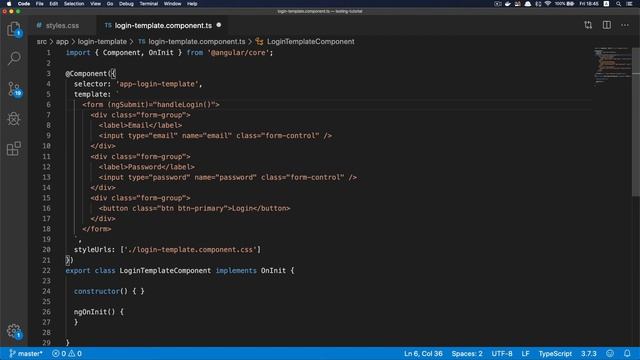Click the ngOnInit() method line

tap(99, 312)
